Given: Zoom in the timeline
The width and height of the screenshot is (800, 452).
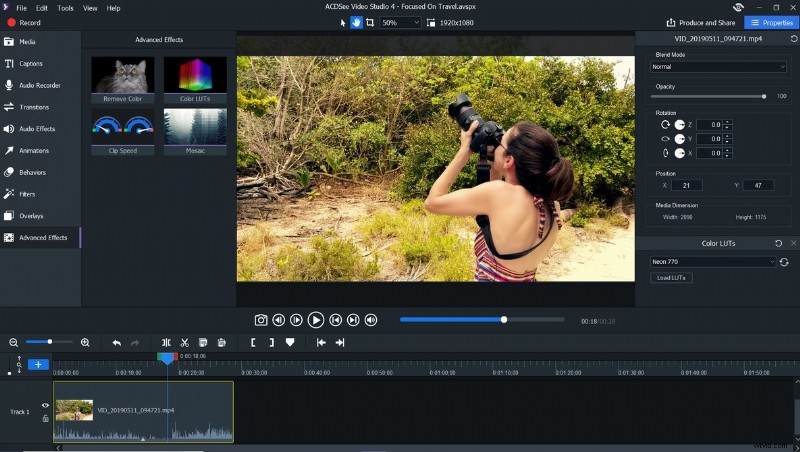Looking at the screenshot, I should click(x=85, y=343).
